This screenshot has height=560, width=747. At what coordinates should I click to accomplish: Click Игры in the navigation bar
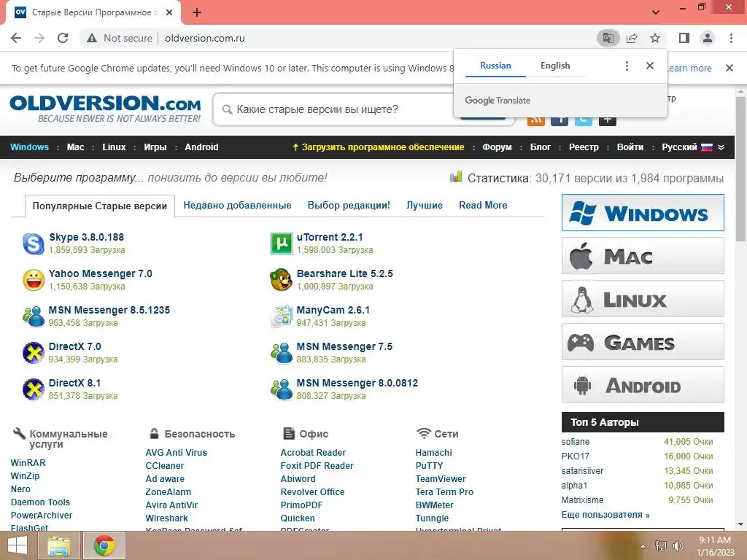[x=155, y=147]
